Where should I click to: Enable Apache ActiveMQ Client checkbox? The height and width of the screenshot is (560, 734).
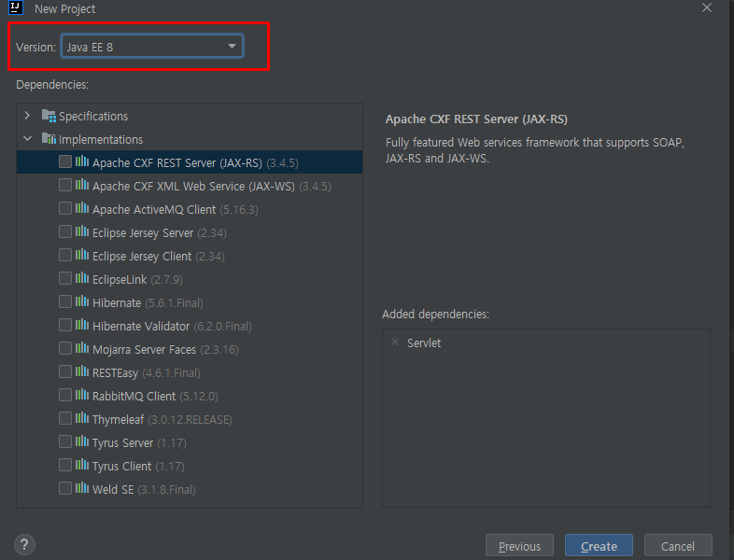(x=65, y=209)
